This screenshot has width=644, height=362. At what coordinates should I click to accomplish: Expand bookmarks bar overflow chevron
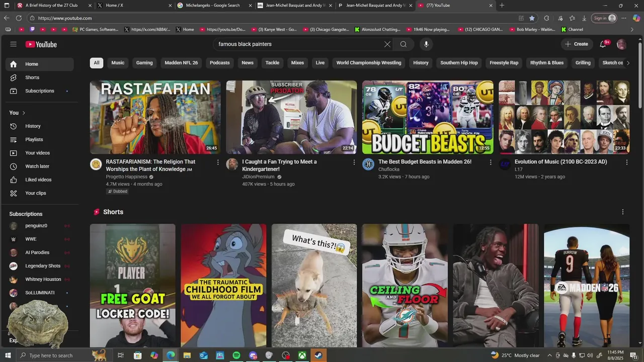pyautogui.click(x=632, y=30)
